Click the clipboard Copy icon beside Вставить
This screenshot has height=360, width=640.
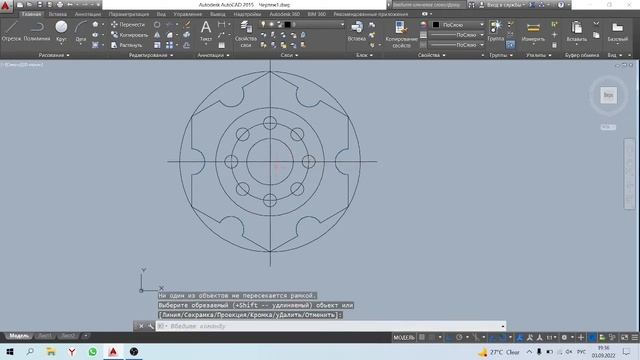pos(596,35)
